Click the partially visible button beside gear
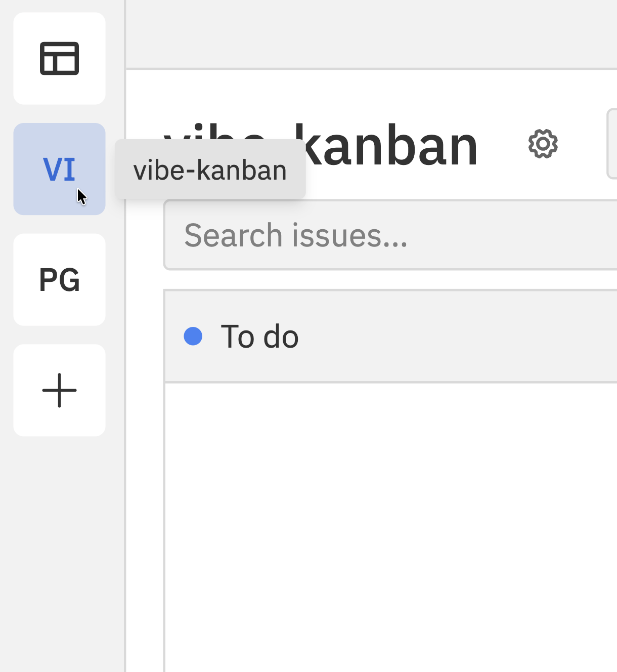This screenshot has height=672, width=617. pyautogui.click(x=612, y=144)
